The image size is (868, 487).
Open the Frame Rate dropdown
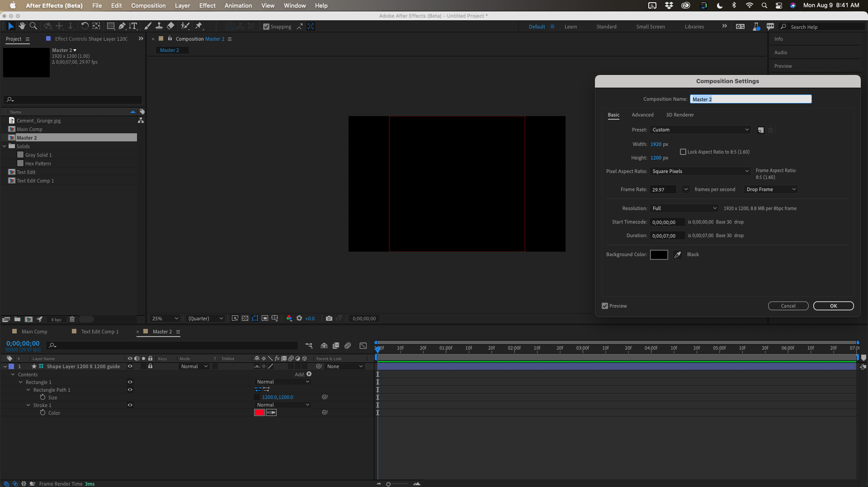(x=685, y=189)
